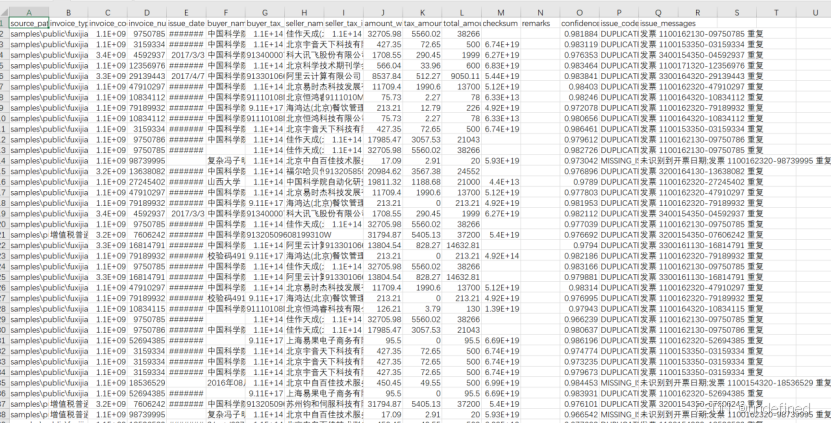Select amount cell '126.21'
Viewport: 831px width, 424px height.
point(383,308)
